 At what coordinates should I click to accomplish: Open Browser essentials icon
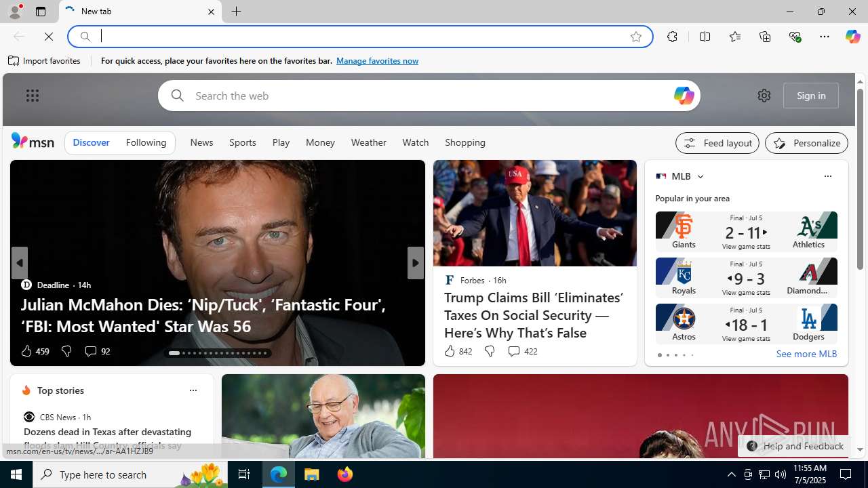795,37
